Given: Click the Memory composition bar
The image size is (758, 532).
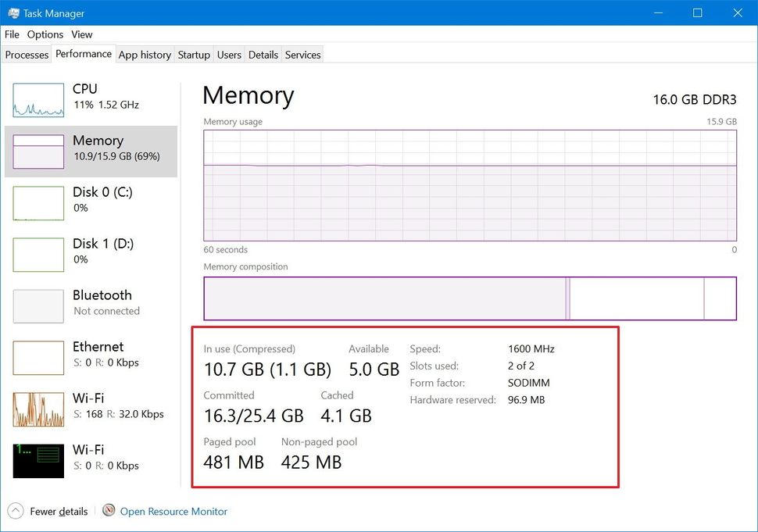Looking at the screenshot, I should pyautogui.click(x=469, y=298).
